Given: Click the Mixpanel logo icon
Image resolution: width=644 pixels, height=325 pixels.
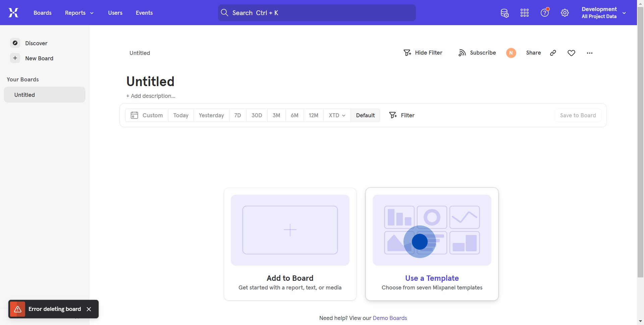Looking at the screenshot, I should tap(13, 13).
